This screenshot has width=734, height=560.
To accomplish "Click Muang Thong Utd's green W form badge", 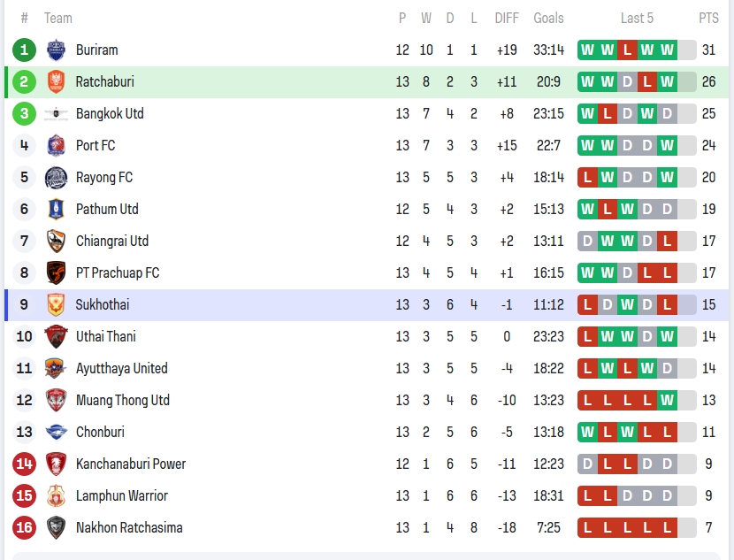I will tap(667, 400).
